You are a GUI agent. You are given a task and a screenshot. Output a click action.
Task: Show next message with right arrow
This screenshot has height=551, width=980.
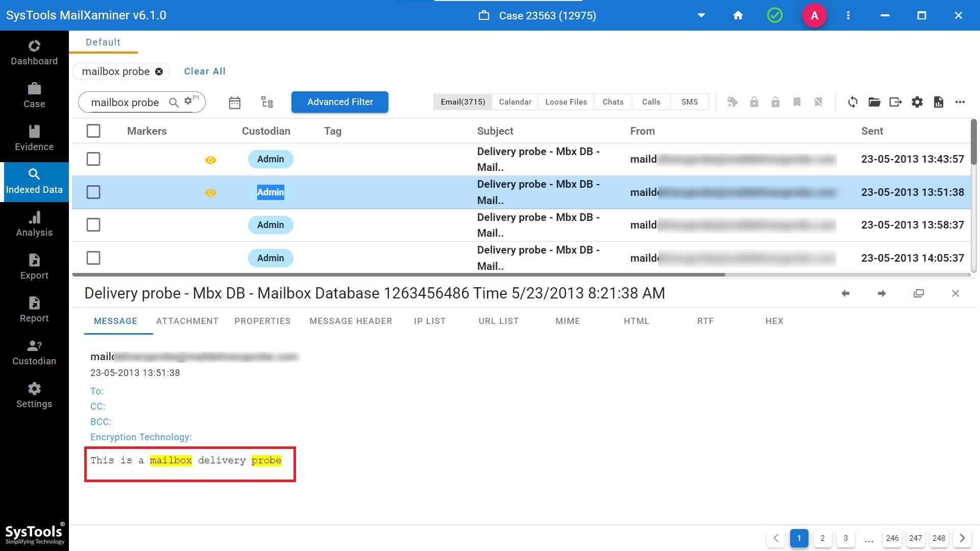pyautogui.click(x=881, y=293)
